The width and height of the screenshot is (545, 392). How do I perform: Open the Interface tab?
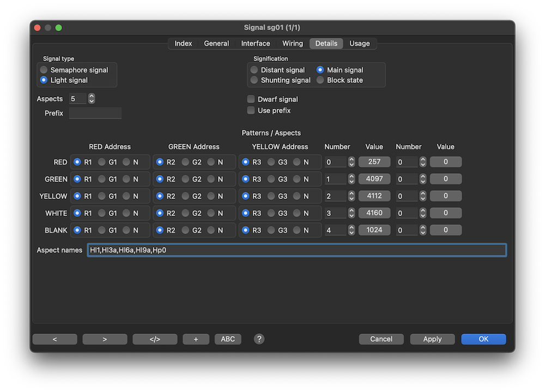click(x=256, y=44)
